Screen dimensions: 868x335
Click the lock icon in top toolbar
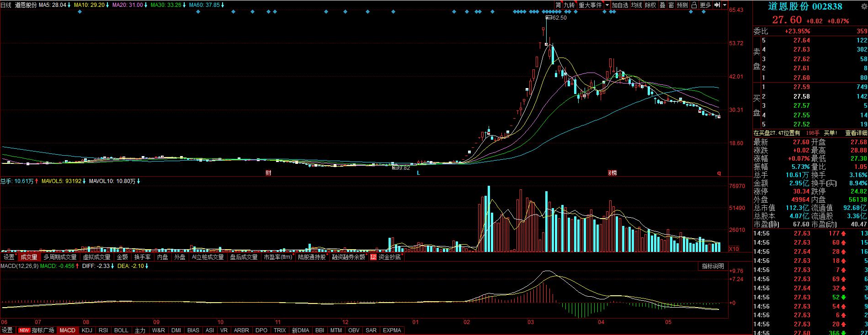tap(693, 5)
